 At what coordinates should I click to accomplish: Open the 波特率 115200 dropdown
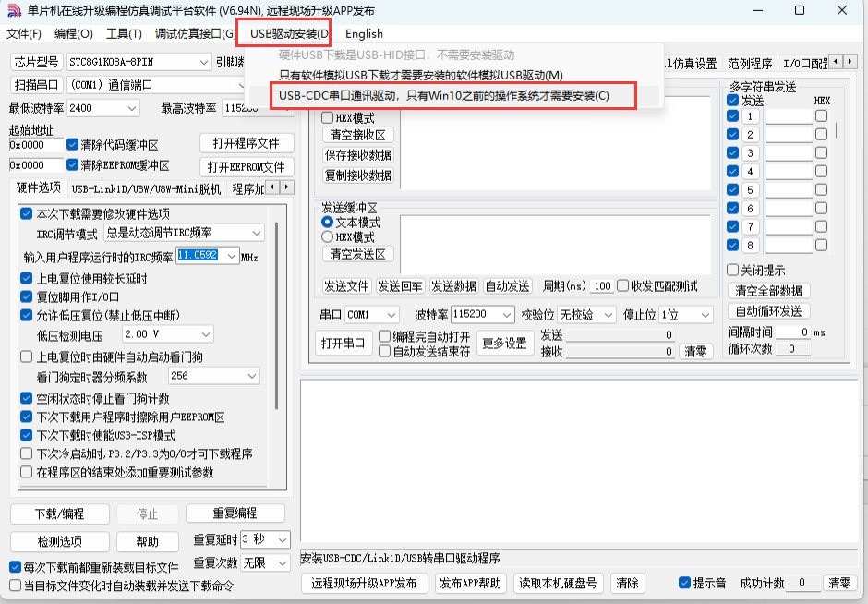click(507, 315)
